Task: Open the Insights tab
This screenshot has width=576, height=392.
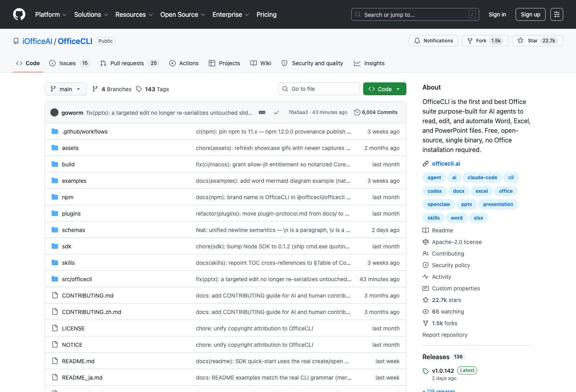Action: click(369, 63)
